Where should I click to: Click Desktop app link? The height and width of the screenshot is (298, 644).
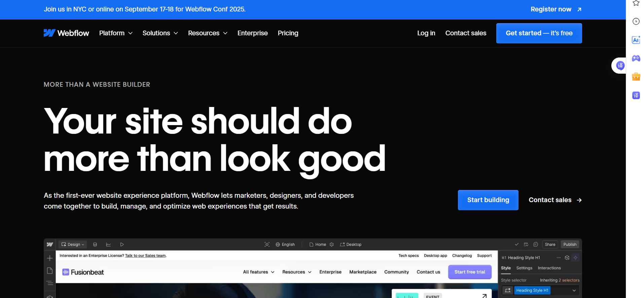click(435, 256)
